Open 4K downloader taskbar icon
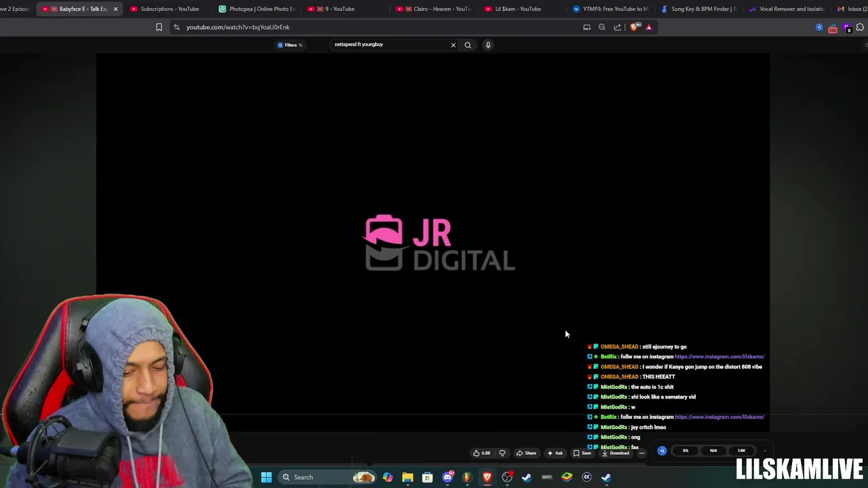 click(x=587, y=477)
